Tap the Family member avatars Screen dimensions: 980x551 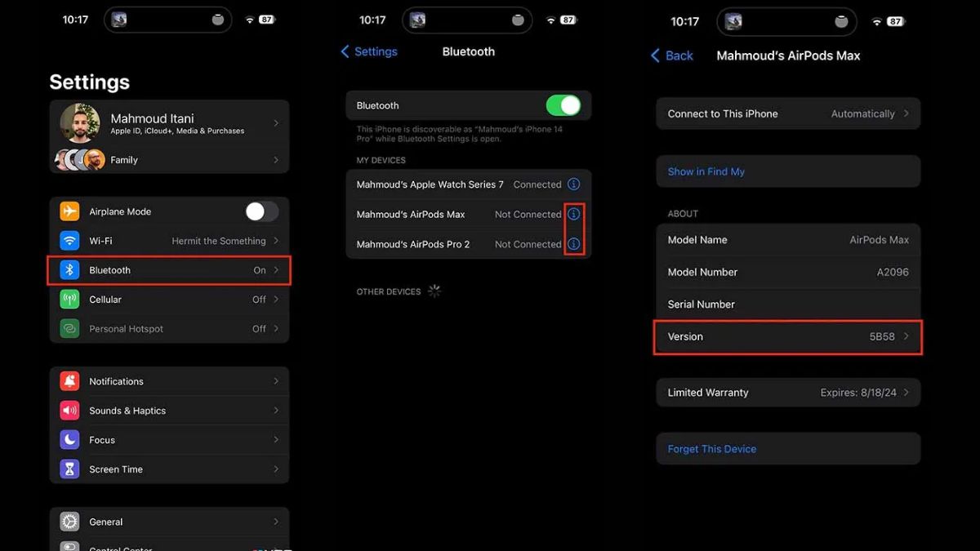click(x=79, y=159)
